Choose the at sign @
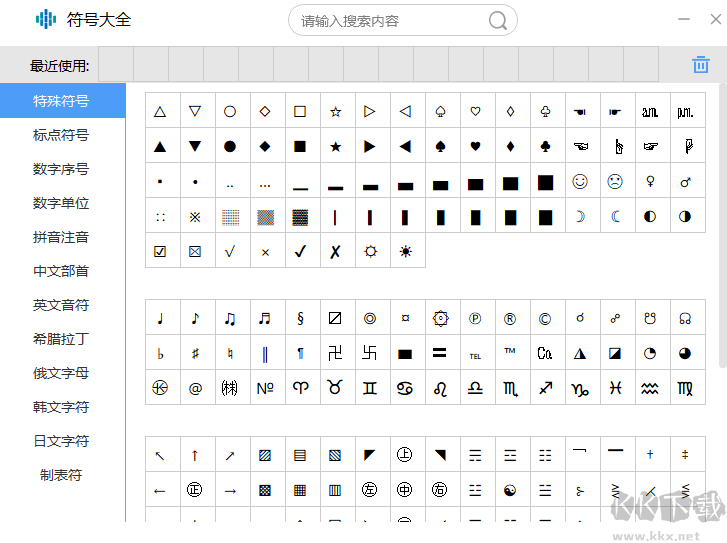This screenshot has width=727, height=543. [195, 388]
